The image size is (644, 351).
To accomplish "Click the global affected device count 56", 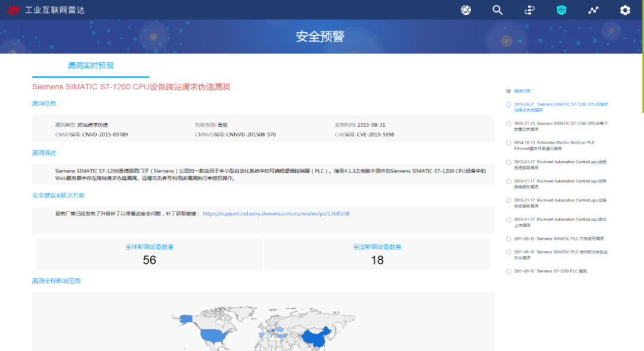I will (150, 260).
